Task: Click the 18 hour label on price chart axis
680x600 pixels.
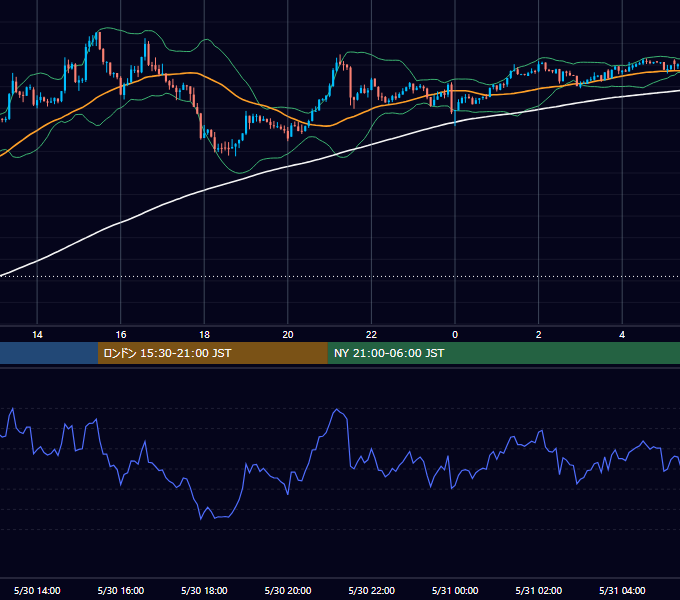Action: pos(204,335)
